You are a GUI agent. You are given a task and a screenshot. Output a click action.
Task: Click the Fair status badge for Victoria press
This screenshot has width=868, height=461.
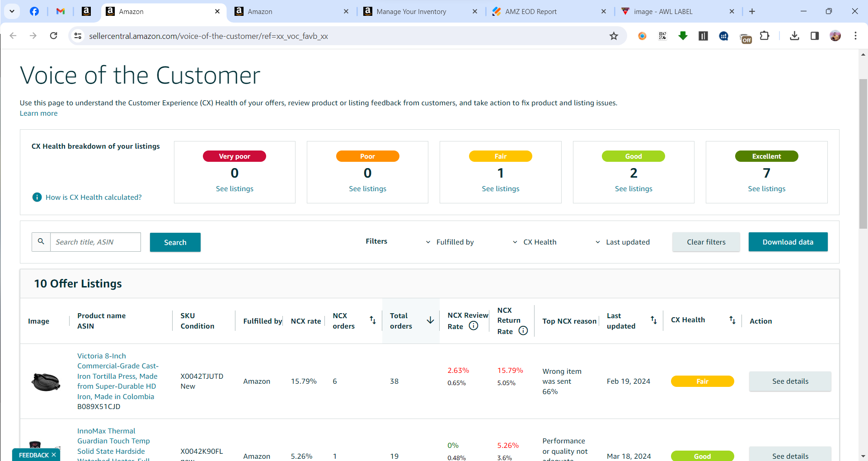[x=702, y=381]
